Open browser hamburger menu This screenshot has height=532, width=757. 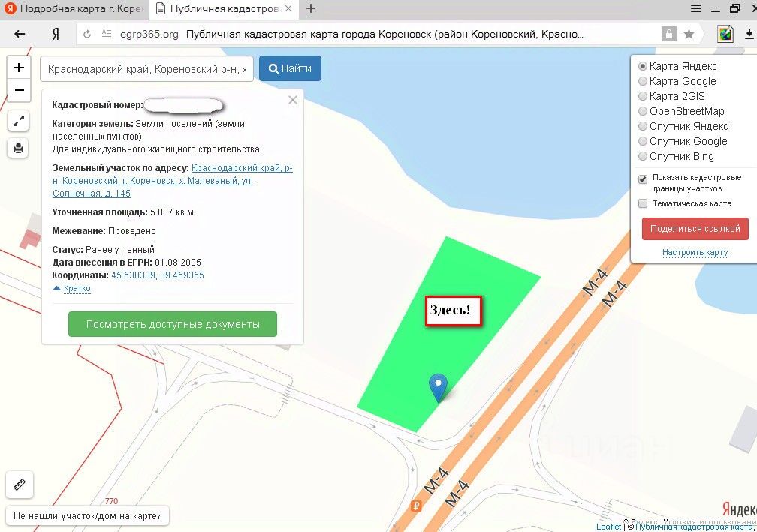[695, 8]
